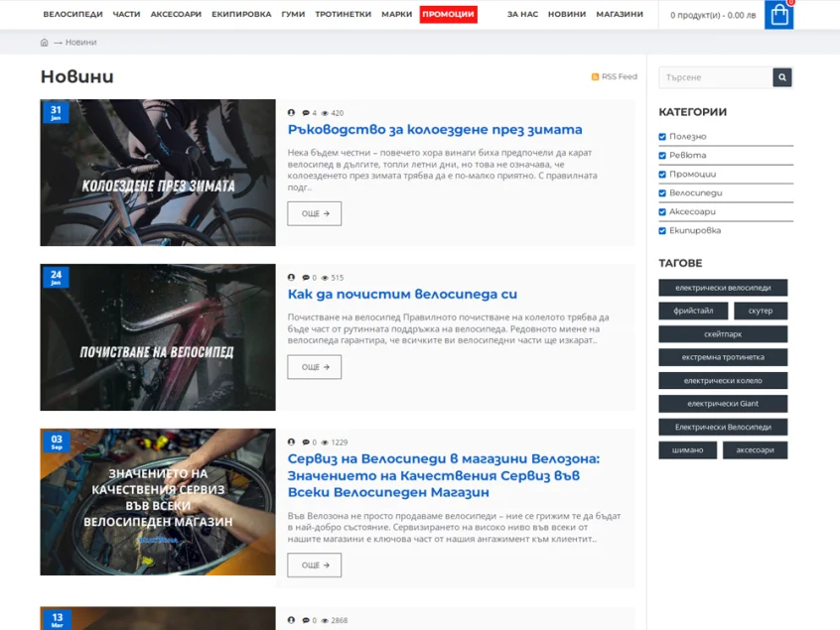
Task: Toggle the Ревюта category checkbox
Action: coord(662,155)
